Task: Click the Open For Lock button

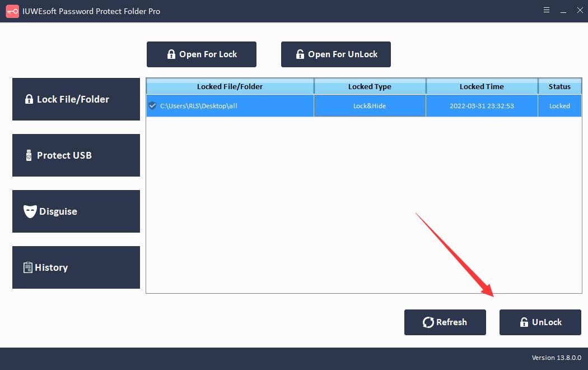Action: point(202,54)
